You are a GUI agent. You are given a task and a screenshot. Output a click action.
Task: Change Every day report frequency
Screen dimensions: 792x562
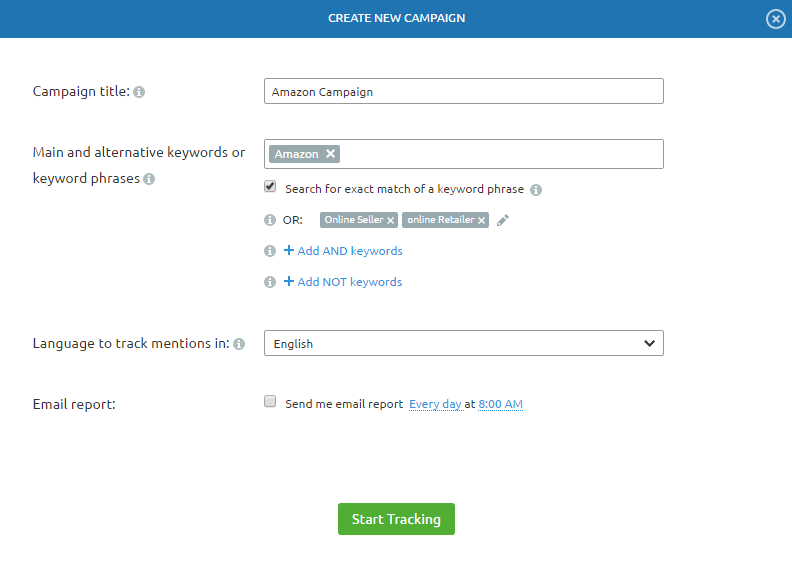click(435, 404)
